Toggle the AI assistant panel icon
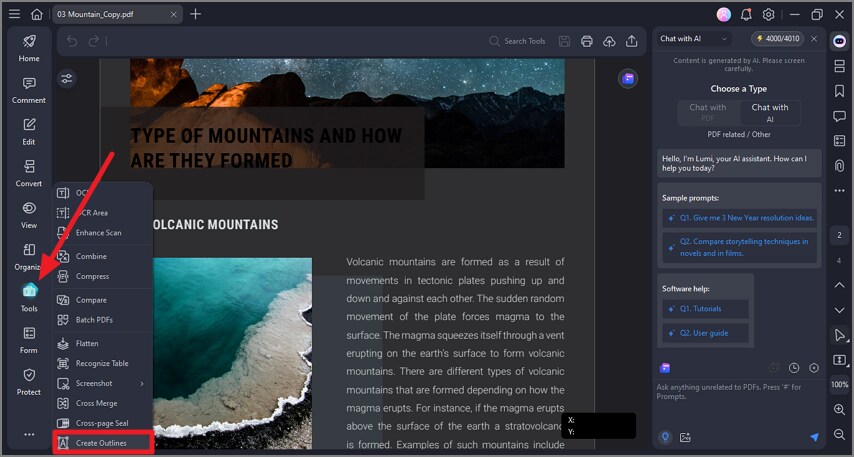 click(839, 41)
